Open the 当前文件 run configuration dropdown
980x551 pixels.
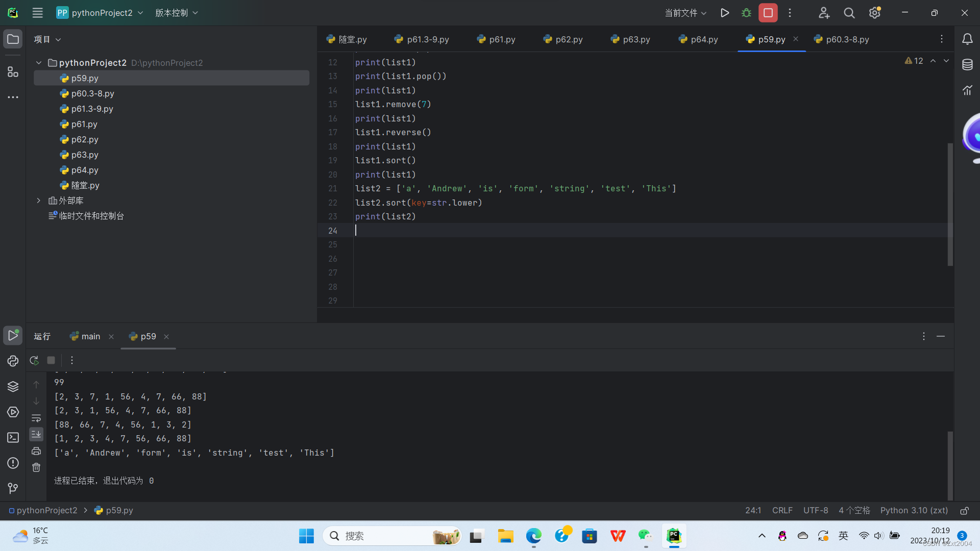click(685, 13)
